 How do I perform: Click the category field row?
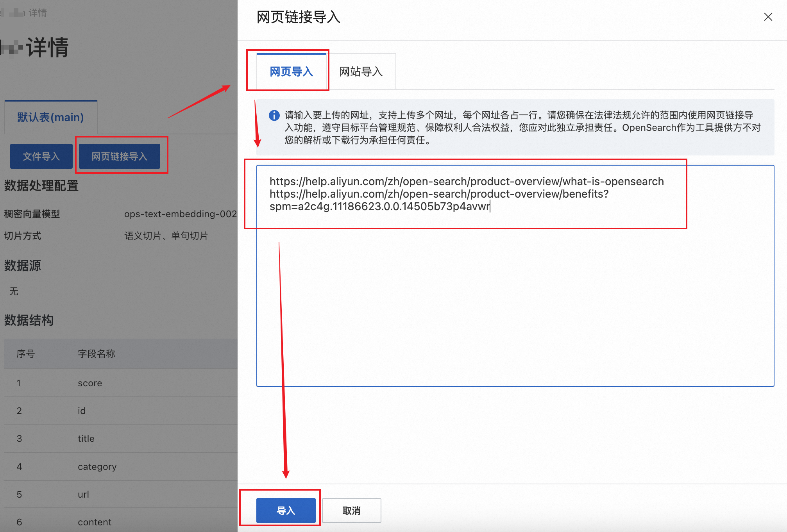121,467
